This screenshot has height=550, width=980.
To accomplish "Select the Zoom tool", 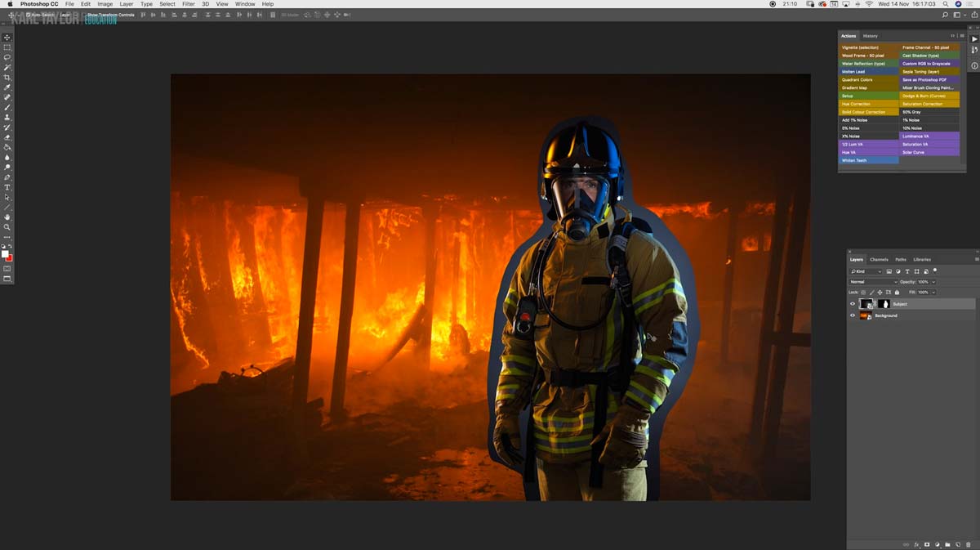I will (x=7, y=227).
